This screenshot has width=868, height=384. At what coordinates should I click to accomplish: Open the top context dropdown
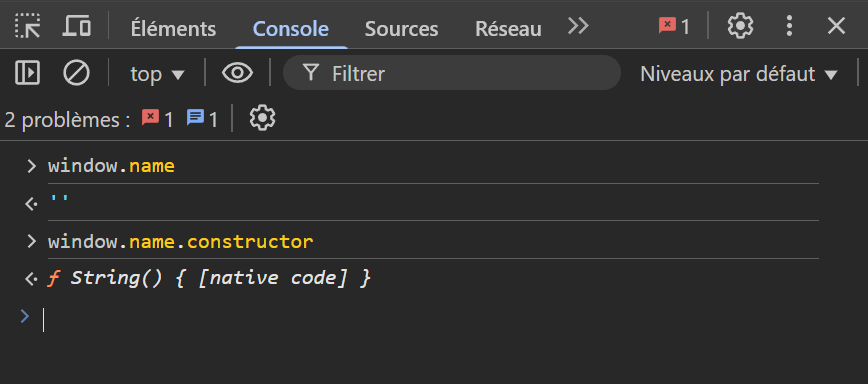[157, 74]
